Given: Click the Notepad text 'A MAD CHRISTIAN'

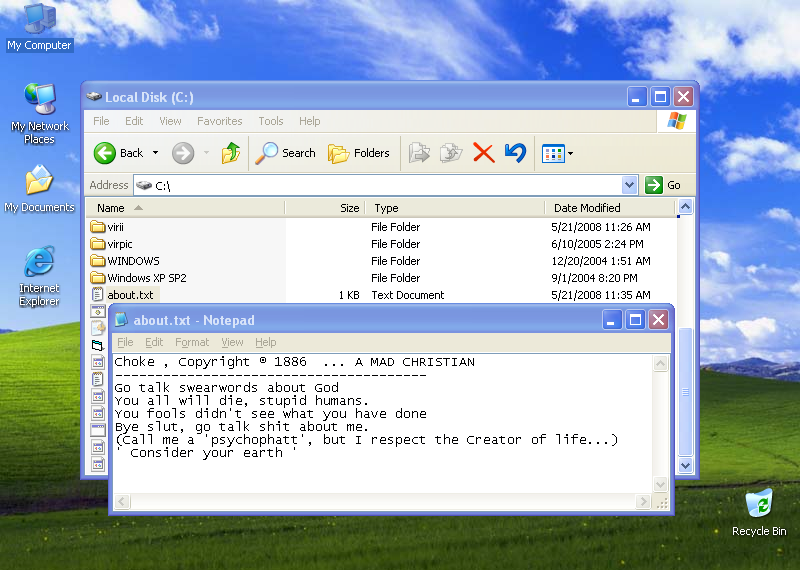Looking at the screenshot, I should tap(415, 362).
